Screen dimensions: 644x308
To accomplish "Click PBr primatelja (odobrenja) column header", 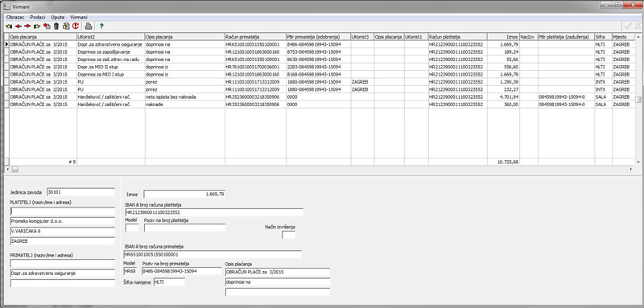I will click(318, 37).
